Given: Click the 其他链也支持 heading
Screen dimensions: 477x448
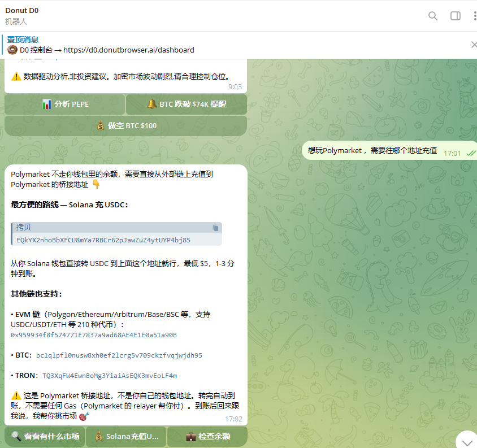Looking at the screenshot, I should 37,294.
